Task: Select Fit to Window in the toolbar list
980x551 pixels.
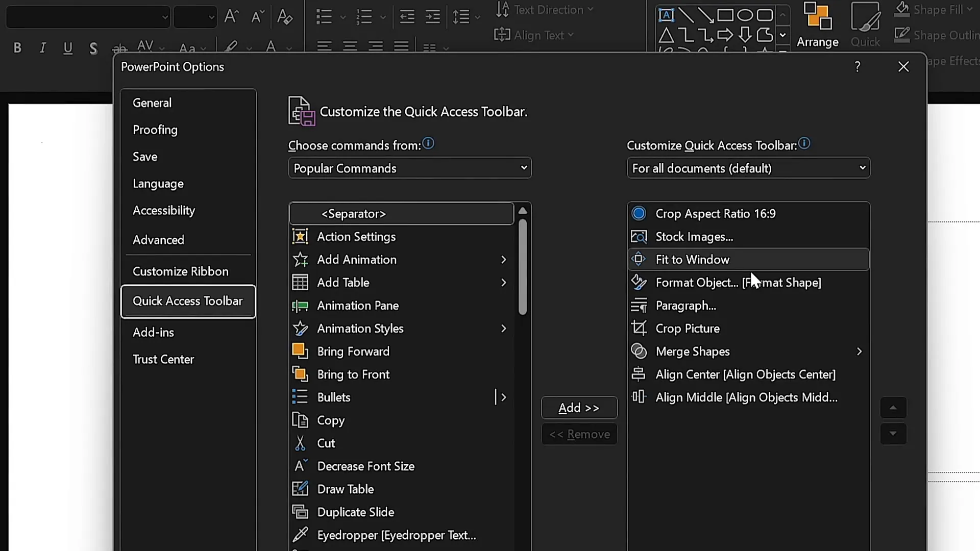Action: [x=715, y=259]
